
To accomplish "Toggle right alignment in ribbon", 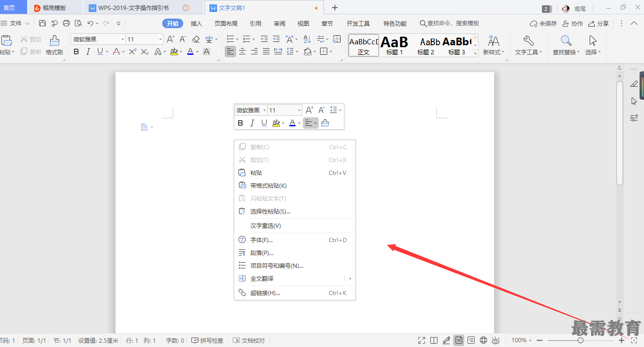I will pyautogui.click(x=254, y=51).
